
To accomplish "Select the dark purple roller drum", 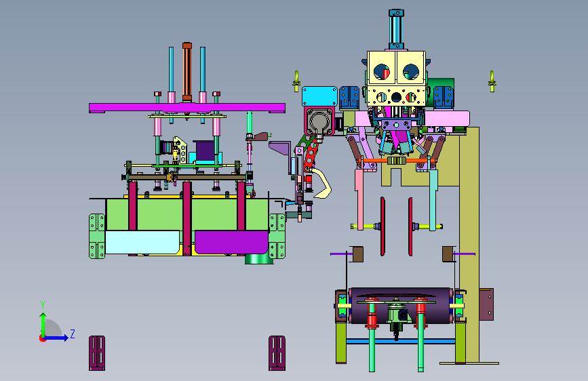I will click(x=401, y=305).
